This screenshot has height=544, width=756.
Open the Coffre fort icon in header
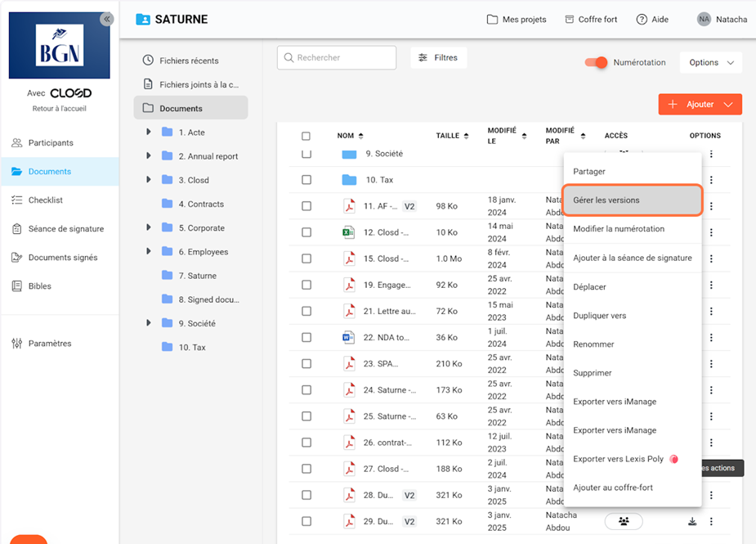click(x=567, y=20)
